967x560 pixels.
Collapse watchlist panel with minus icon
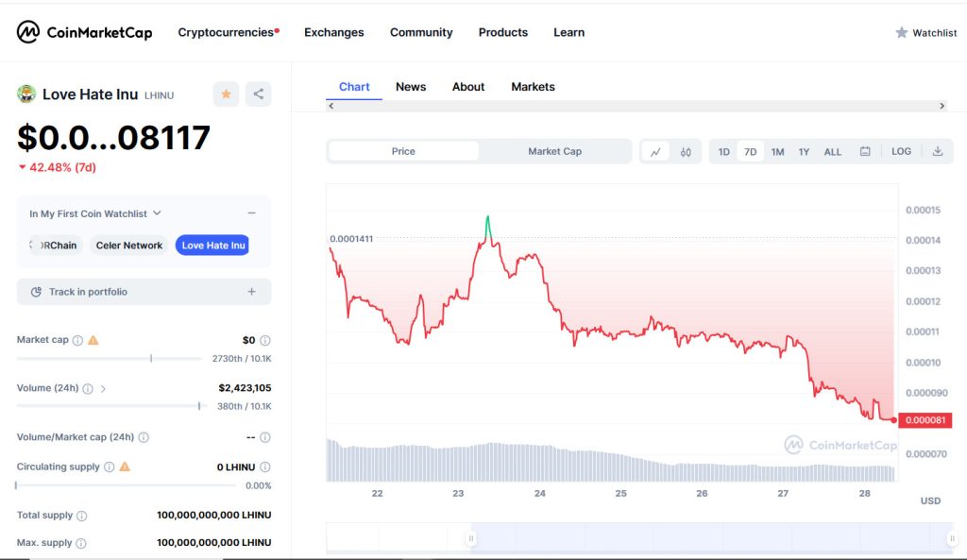[251, 212]
